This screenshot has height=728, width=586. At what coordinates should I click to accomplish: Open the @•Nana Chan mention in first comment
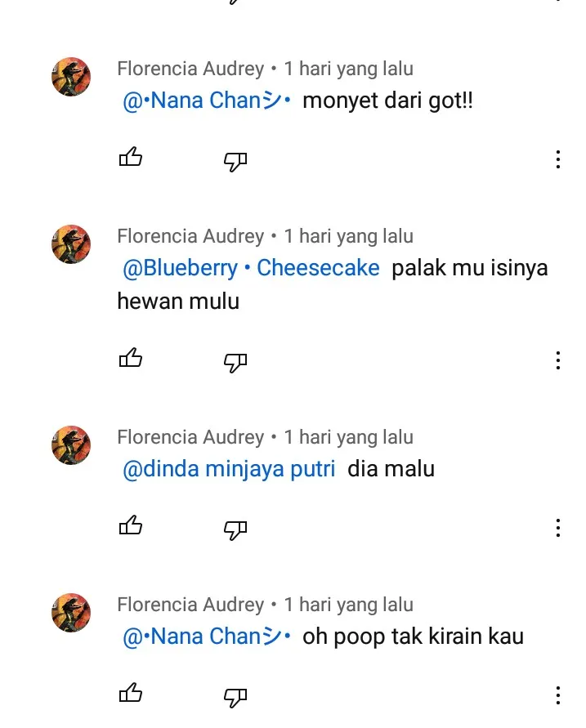point(207,101)
